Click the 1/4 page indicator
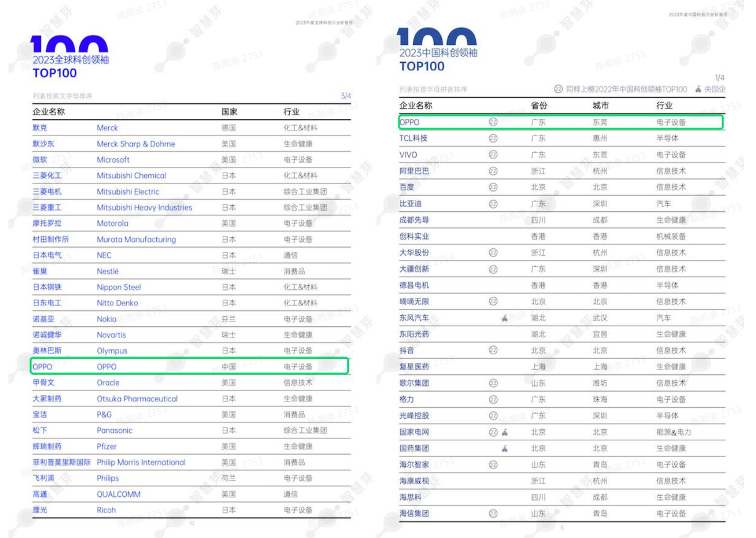 (720, 78)
